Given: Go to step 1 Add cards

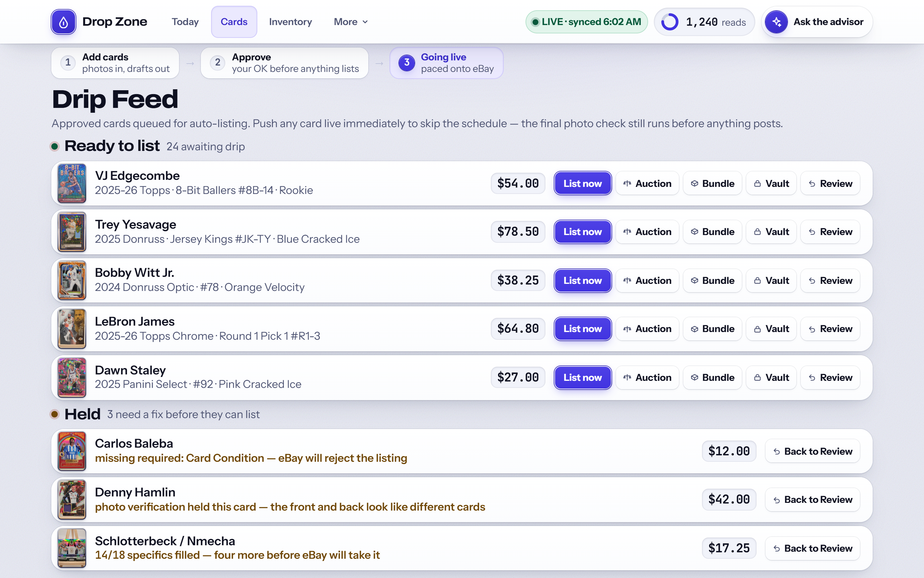Looking at the screenshot, I should point(115,63).
